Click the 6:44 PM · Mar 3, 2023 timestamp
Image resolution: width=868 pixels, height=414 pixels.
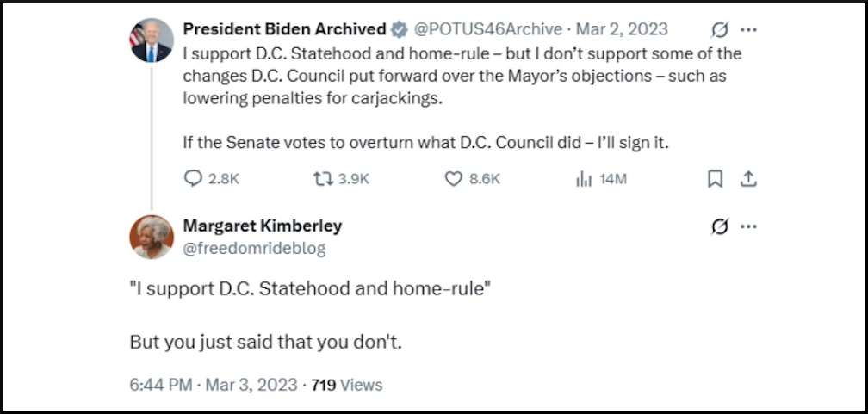coord(214,385)
